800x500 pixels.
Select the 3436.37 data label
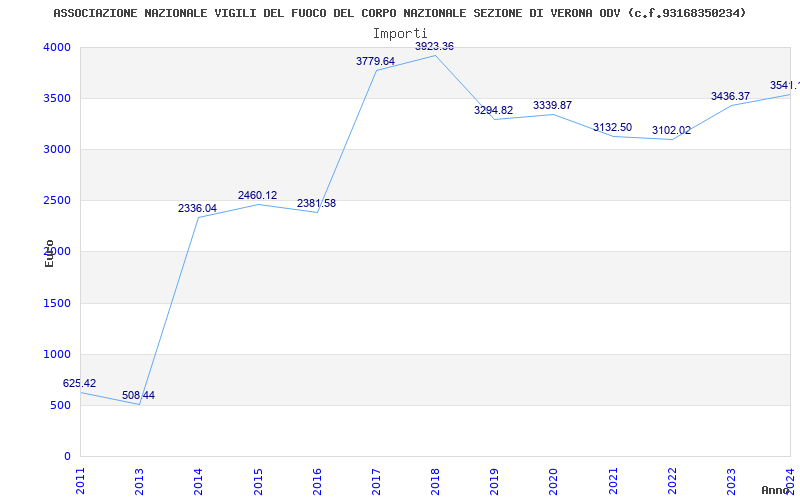click(x=731, y=96)
